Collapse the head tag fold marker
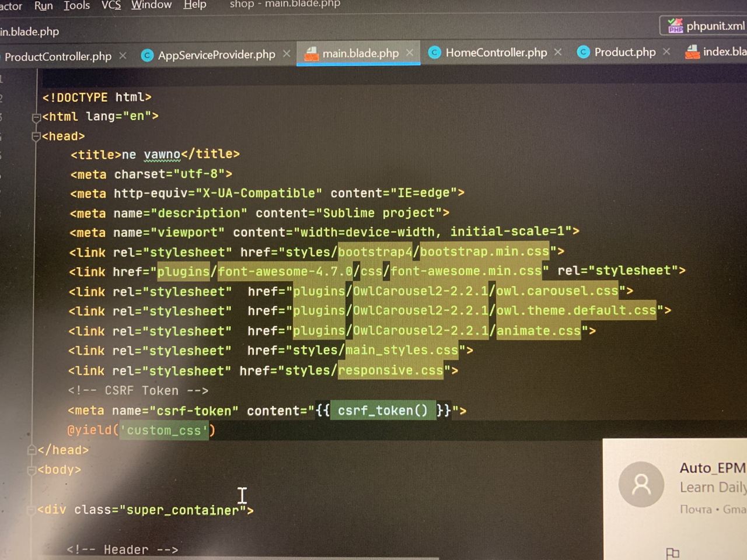Screen dimensions: 747x560 36,137
